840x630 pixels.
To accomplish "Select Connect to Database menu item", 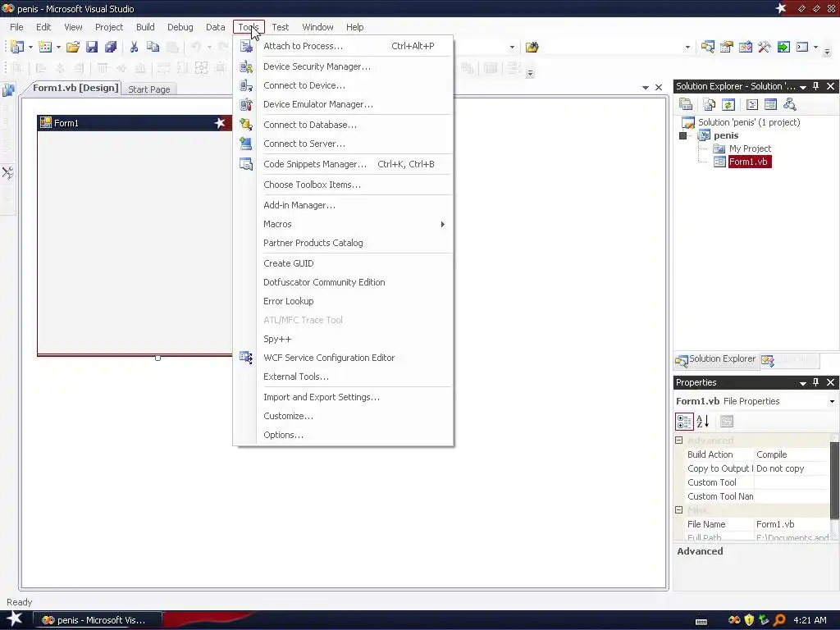I will (344, 125).
